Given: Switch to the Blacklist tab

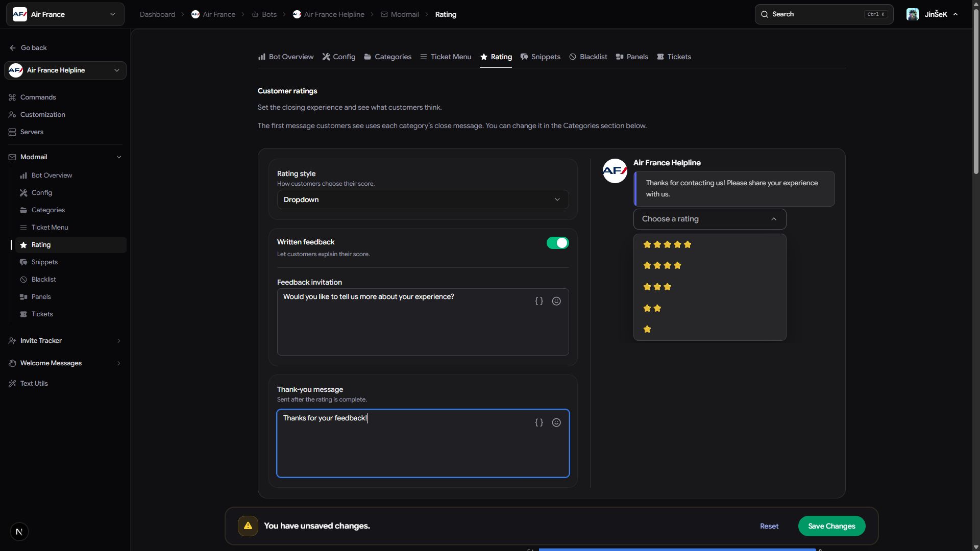Looking at the screenshot, I should point(588,57).
